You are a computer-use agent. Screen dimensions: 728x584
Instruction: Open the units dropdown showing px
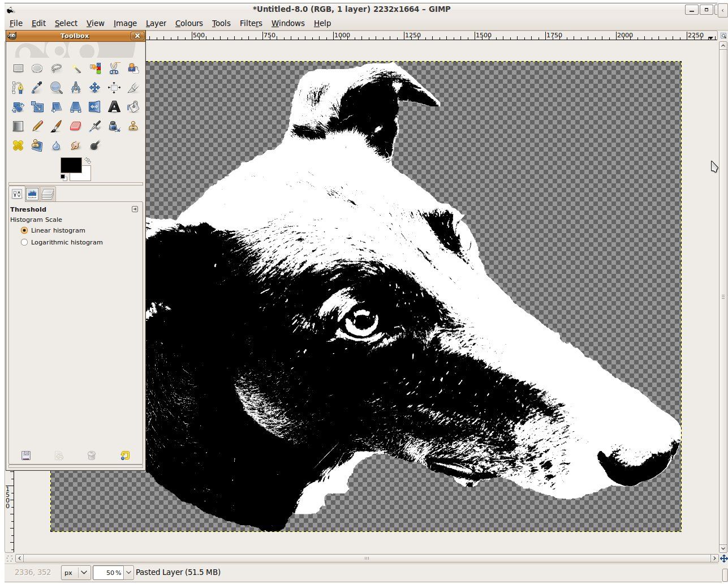75,572
